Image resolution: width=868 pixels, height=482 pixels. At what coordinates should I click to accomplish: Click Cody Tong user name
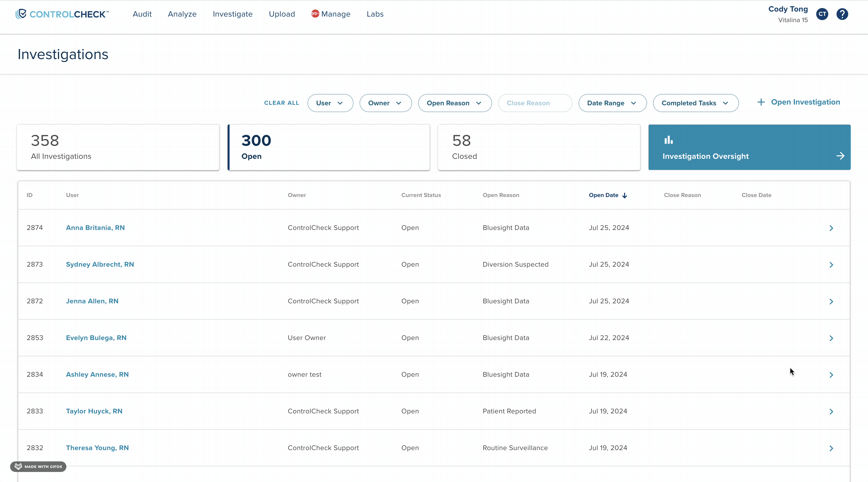click(x=788, y=9)
